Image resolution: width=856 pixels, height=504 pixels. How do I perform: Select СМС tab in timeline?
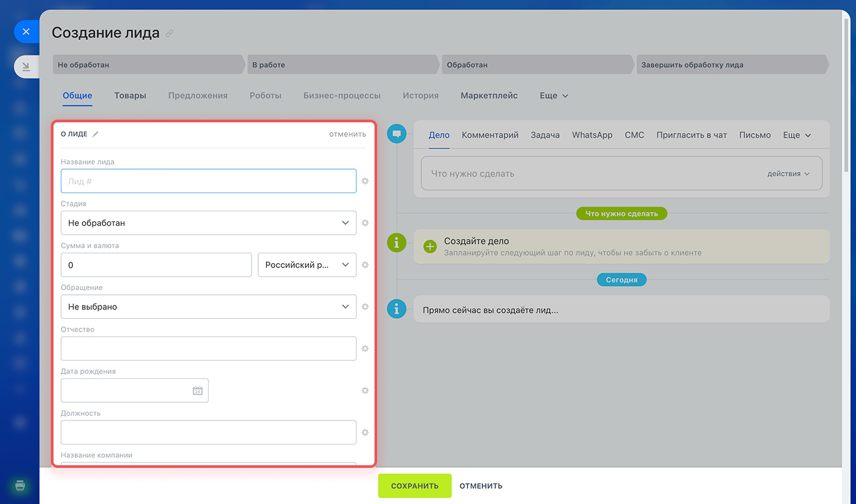coord(635,135)
